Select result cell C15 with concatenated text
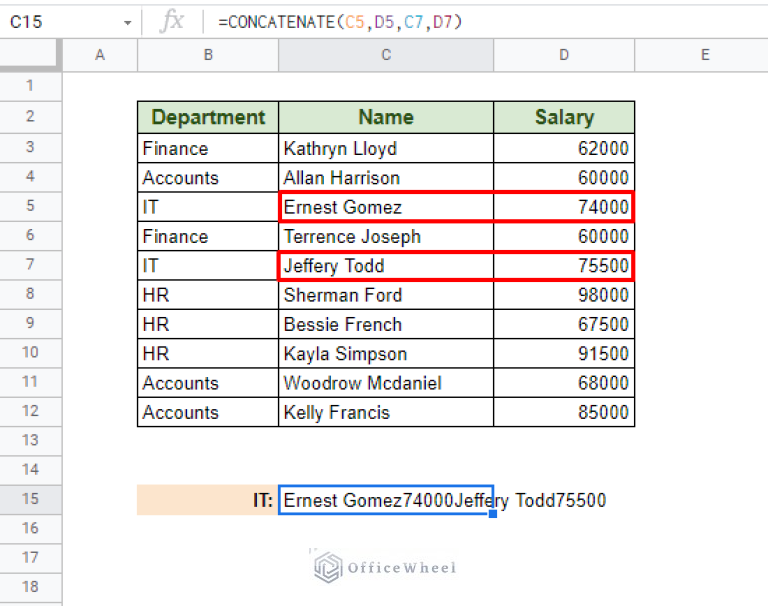 pyautogui.click(x=386, y=500)
